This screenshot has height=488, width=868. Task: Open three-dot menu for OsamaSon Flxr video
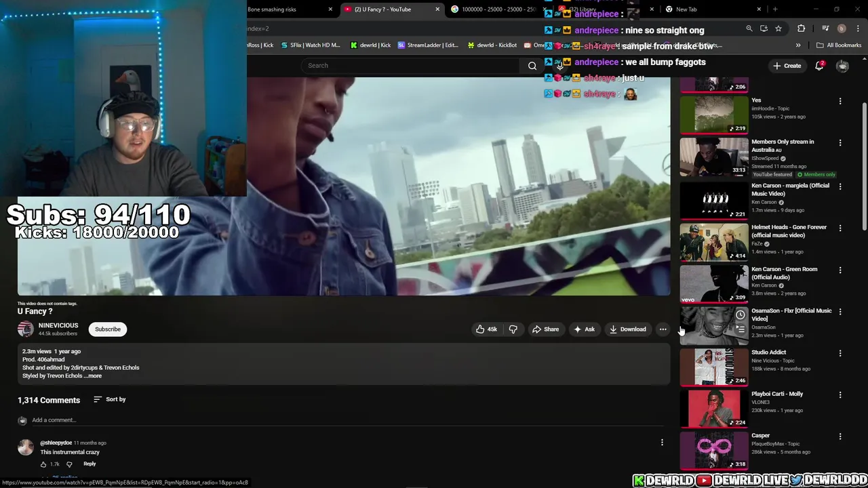click(840, 312)
